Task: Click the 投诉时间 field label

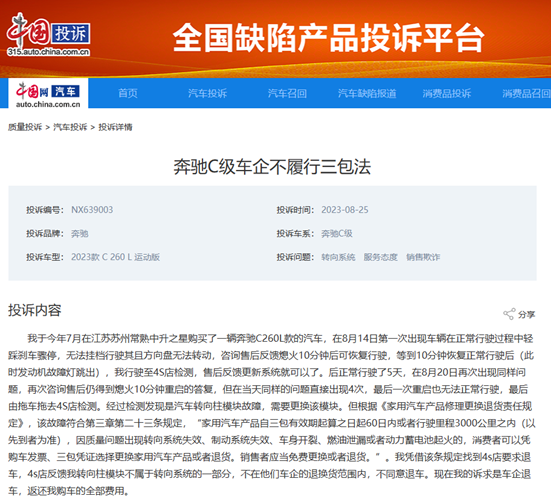Action: [295, 210]
